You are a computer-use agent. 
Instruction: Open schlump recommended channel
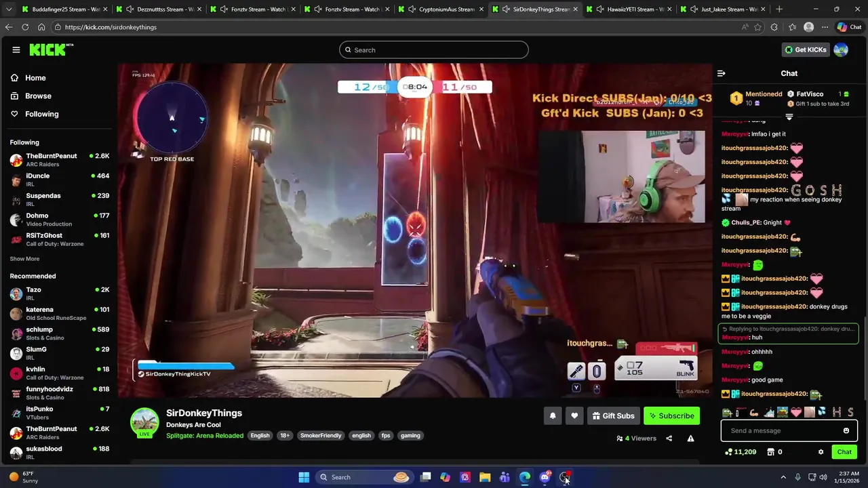click(59, 333)
